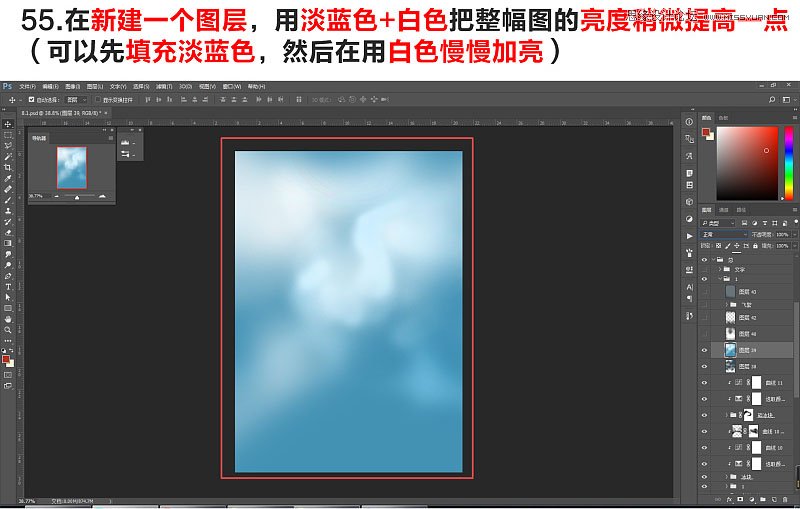Select the Pen tool

[x=8, y=276]
